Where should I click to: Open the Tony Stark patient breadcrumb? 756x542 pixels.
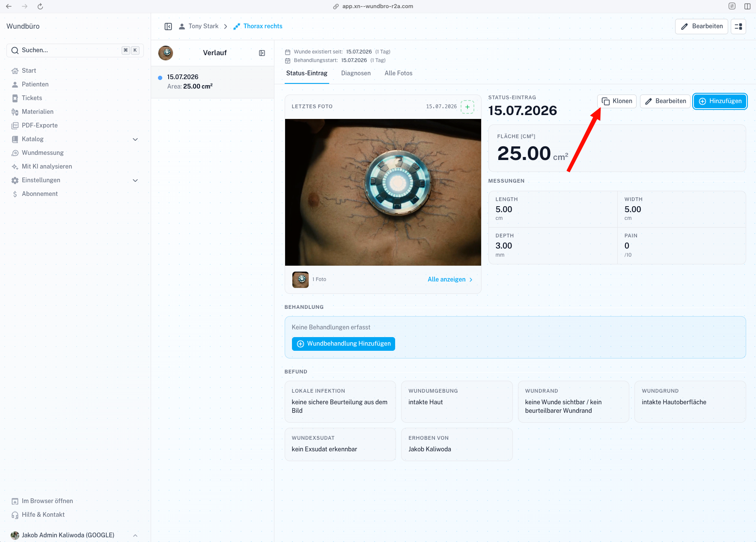coord(198,26)
